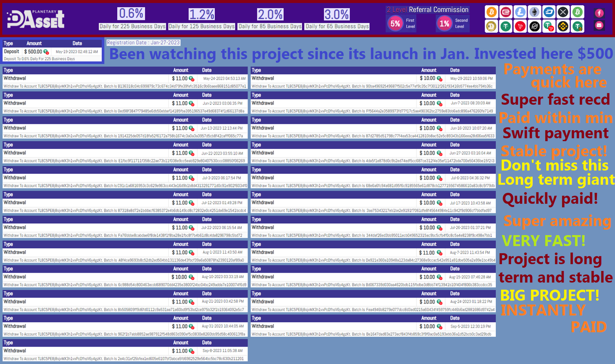Viewport: 615px width, 364px height.
Task: Click withdrawal date Aug-1-2023 11:43:50 AM
Action: point(223,252)
